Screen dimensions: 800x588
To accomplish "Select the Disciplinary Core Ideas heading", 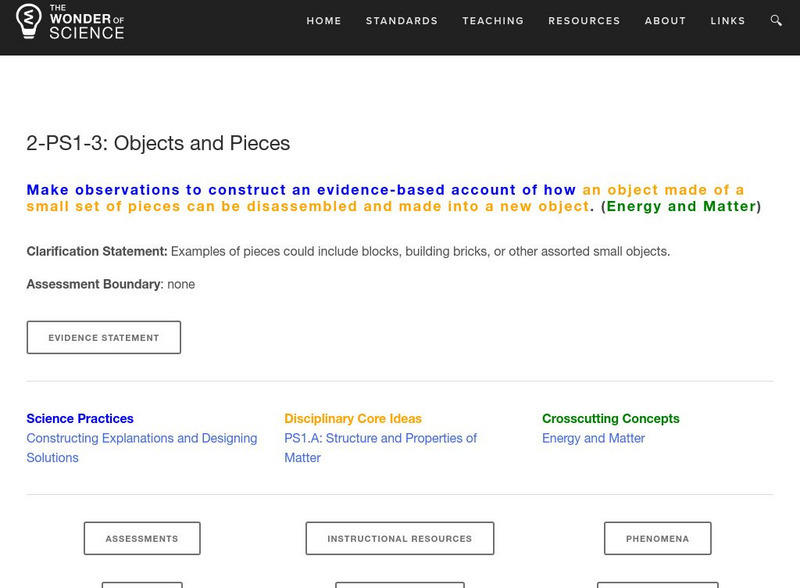I will pos(353,419).
